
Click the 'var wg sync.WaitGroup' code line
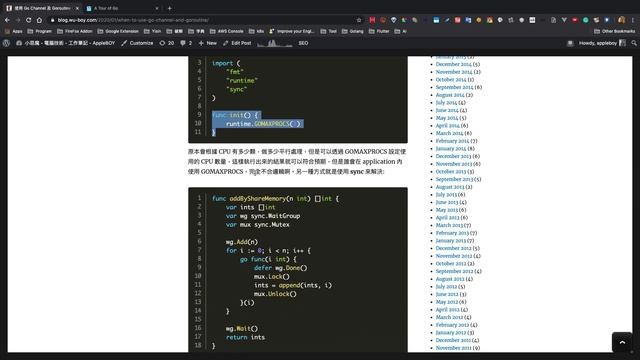(262, 216)
